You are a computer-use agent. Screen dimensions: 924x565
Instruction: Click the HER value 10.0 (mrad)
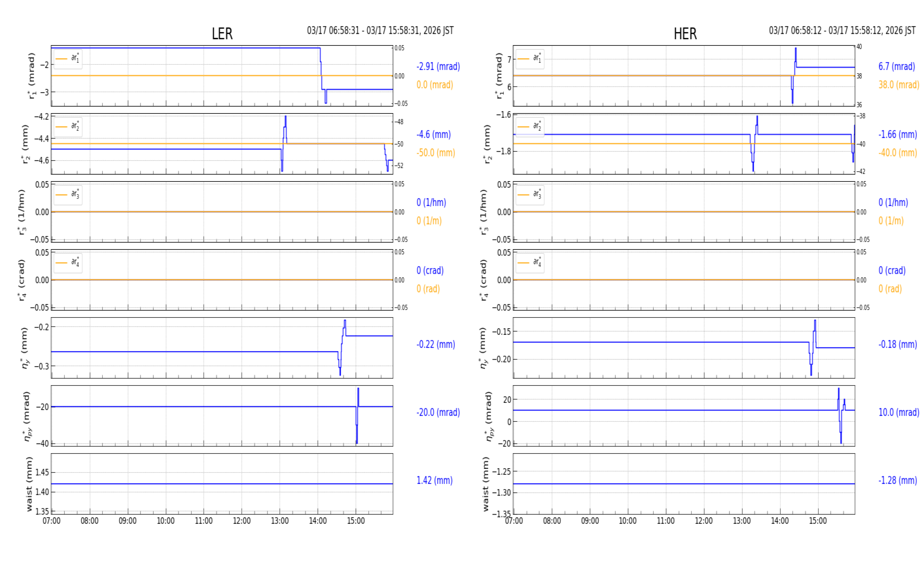click(898, 413)
